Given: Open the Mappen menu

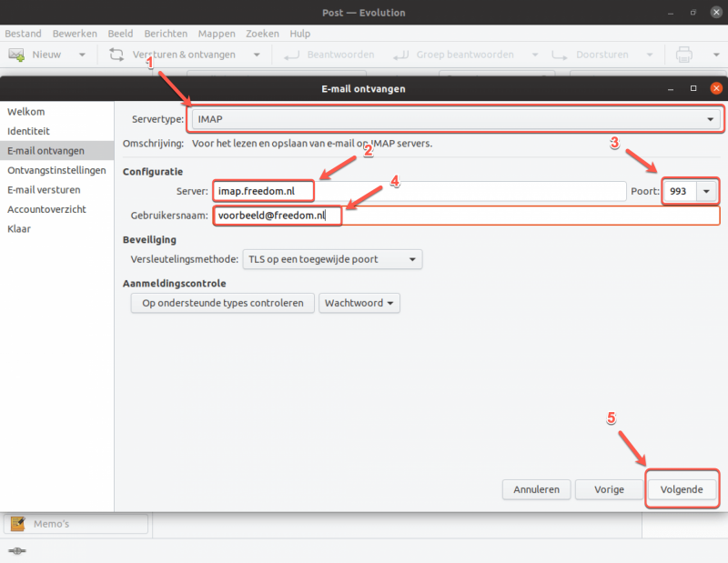Looking at the screenshot, I should [217, 34].
